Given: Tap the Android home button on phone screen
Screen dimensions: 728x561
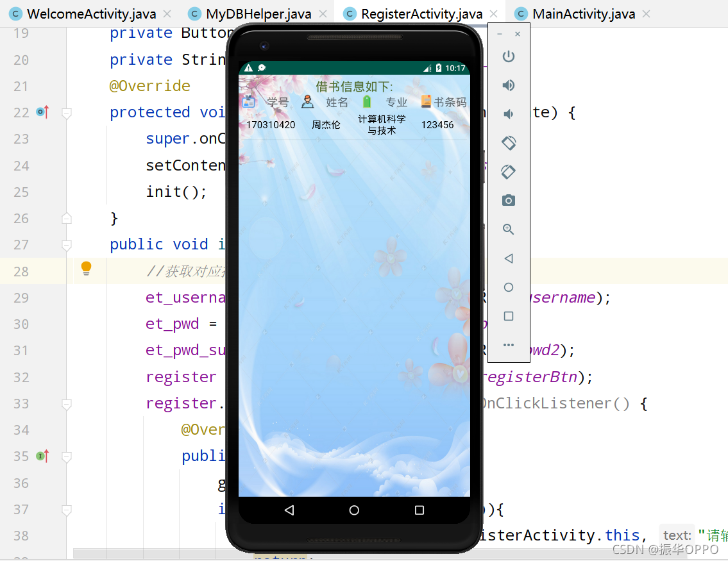Looking at the screenshot, I should tap(354, 510).
